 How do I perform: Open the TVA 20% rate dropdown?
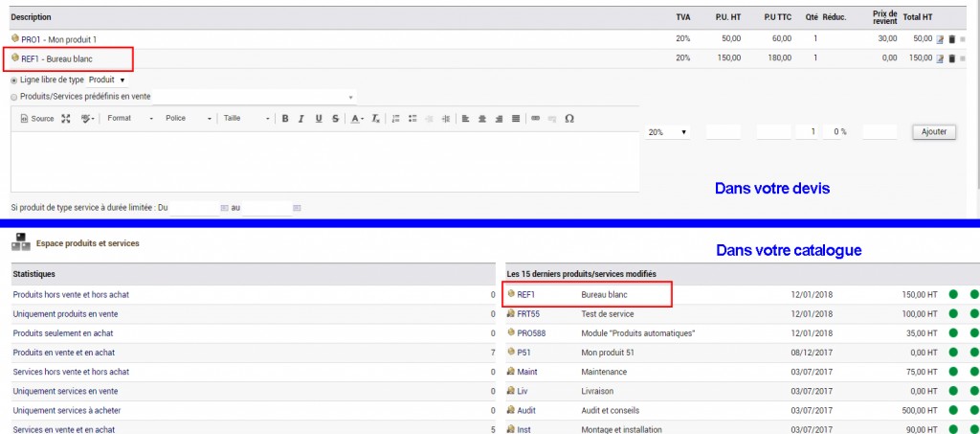pyautogui.click(x=669, y=132)
